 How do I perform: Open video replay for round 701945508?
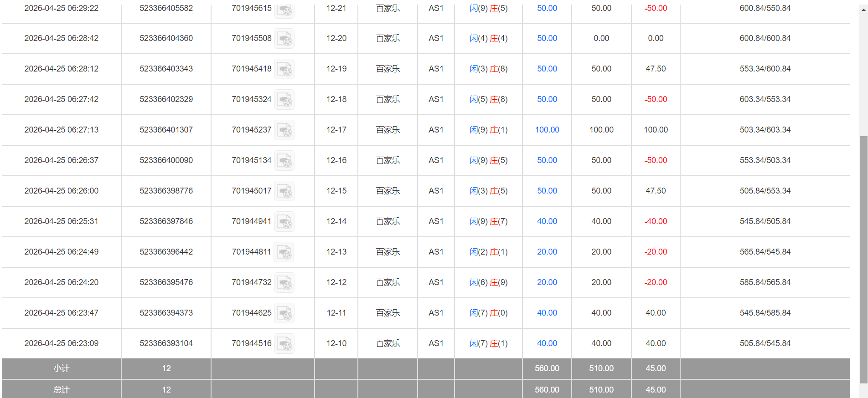284,39
